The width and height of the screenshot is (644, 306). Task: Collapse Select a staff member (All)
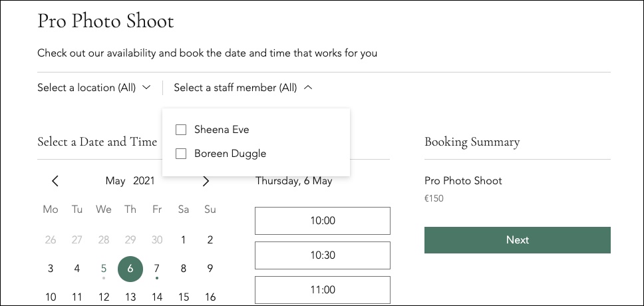[243, 88]
